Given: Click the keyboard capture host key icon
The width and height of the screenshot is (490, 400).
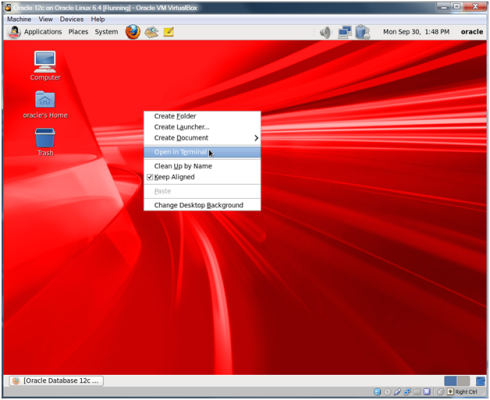Looking at the screenshot, I should [x=450, y=392].
